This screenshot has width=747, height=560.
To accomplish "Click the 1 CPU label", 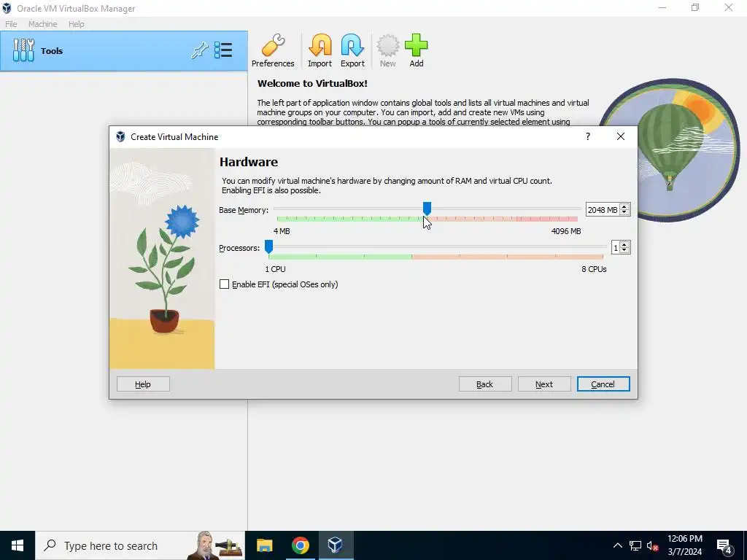I will point(275,269).
